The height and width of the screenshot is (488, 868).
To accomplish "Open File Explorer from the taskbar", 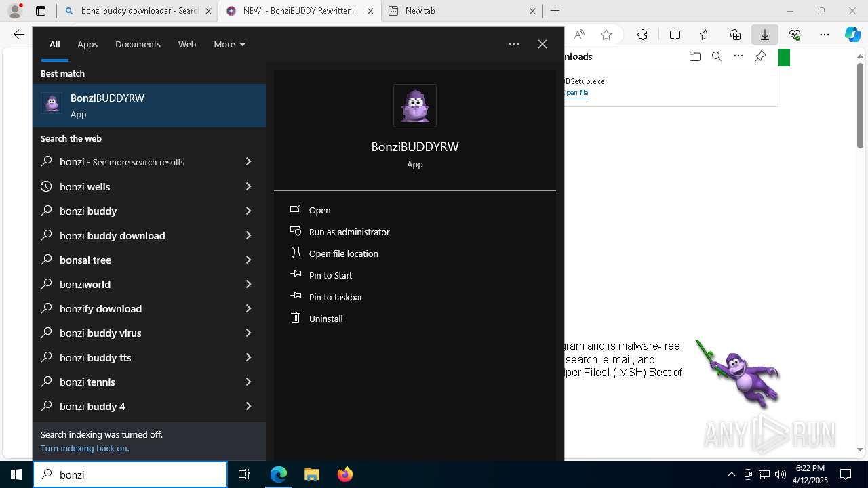I will click(311, 474).
